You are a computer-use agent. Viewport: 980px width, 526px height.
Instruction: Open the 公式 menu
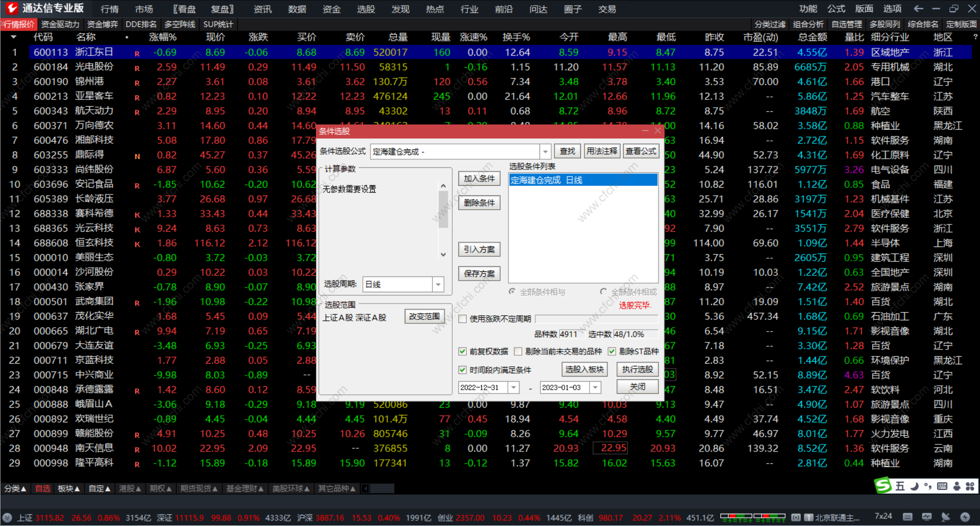pyautogui.click(x=836, y=9)
